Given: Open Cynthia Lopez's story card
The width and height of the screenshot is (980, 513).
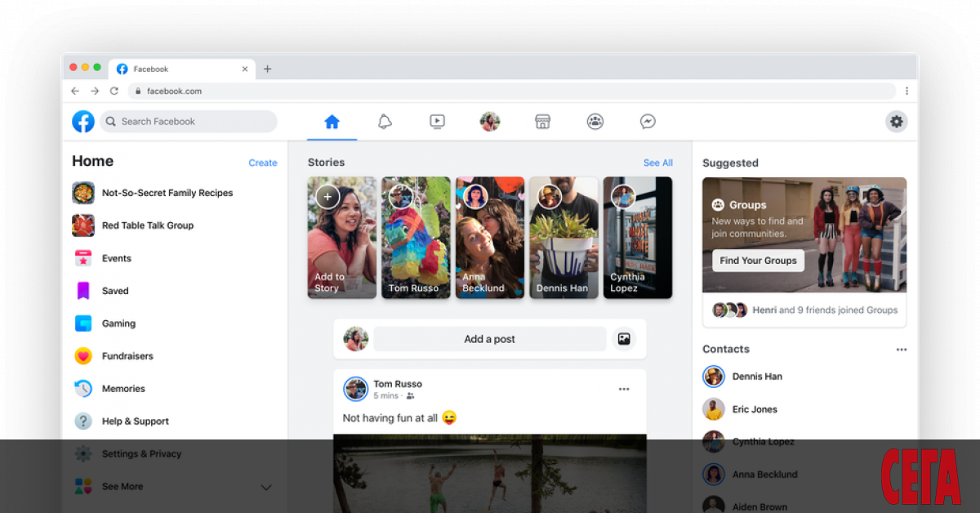Looking at the screenshot, I should pos(638,238).
